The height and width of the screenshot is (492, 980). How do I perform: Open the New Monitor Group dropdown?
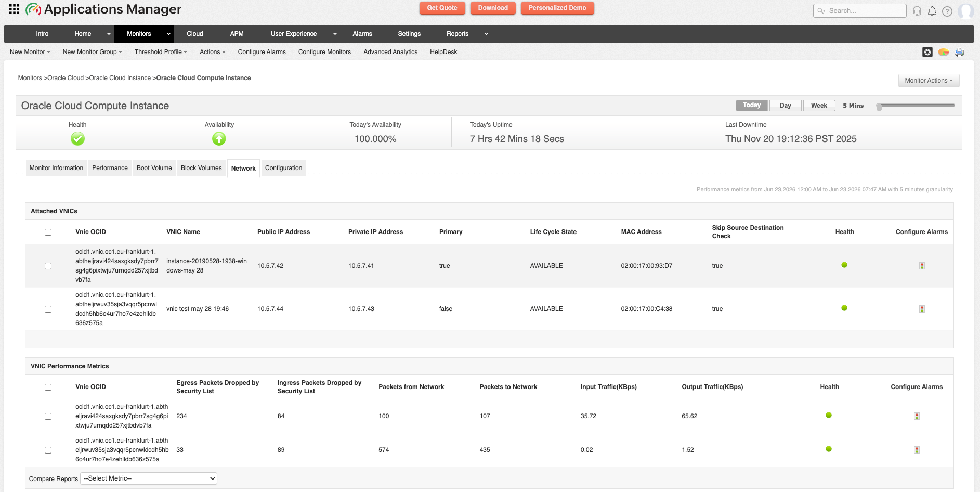coord(93,52)
